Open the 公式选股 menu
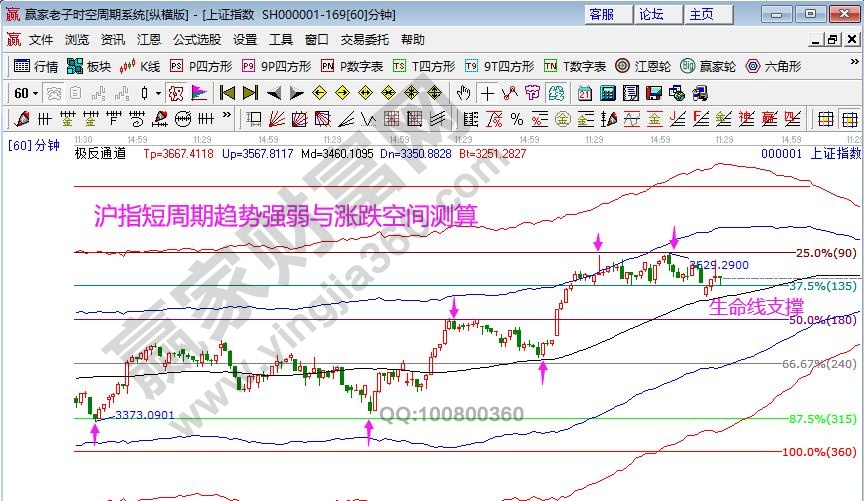 click(x=197, y=40)
